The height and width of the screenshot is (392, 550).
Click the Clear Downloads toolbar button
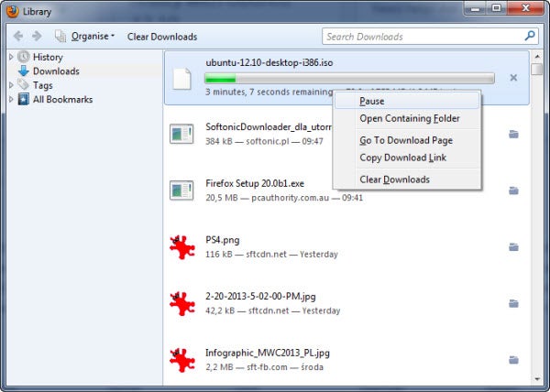(162, 37)
